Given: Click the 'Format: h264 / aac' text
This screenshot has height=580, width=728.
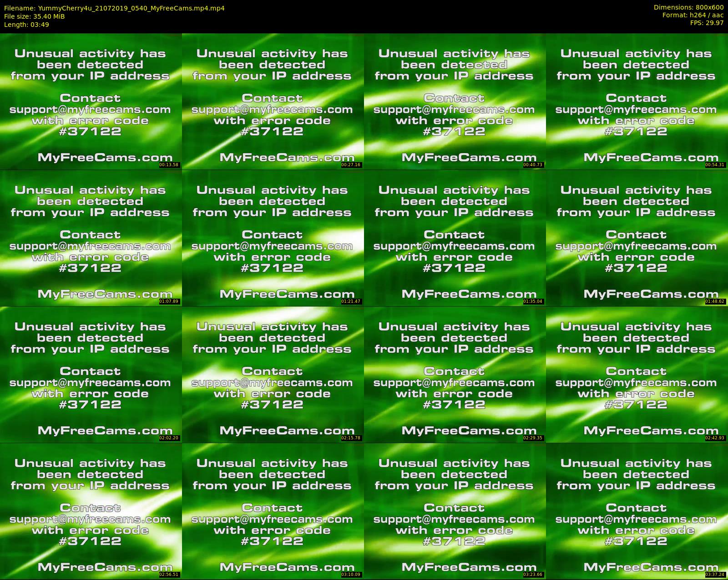Looking at the screenshot, I should coord(693,15).
